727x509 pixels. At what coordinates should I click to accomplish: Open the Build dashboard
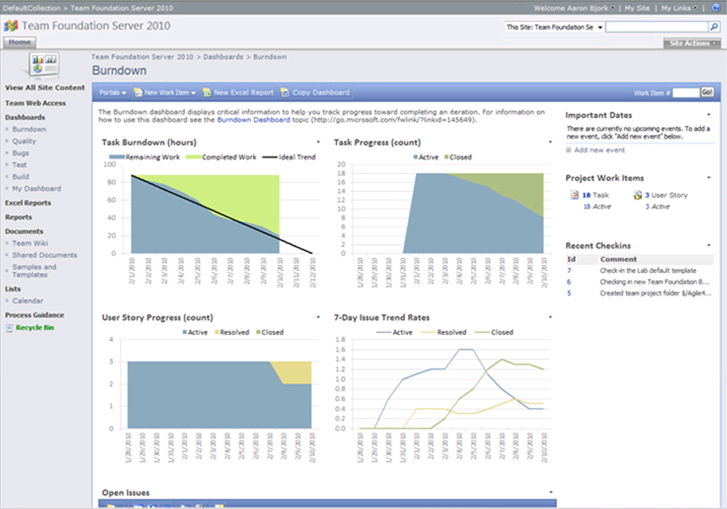20,177
